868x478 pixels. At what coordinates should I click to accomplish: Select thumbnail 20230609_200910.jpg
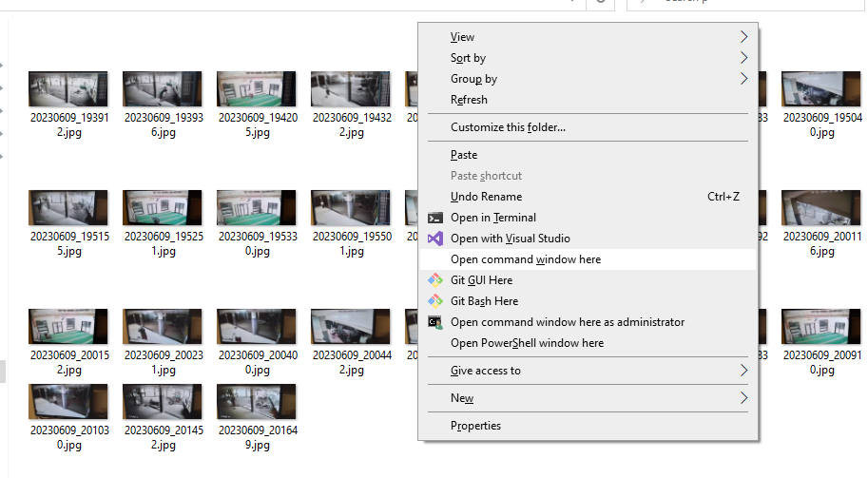tap(821, 326)
